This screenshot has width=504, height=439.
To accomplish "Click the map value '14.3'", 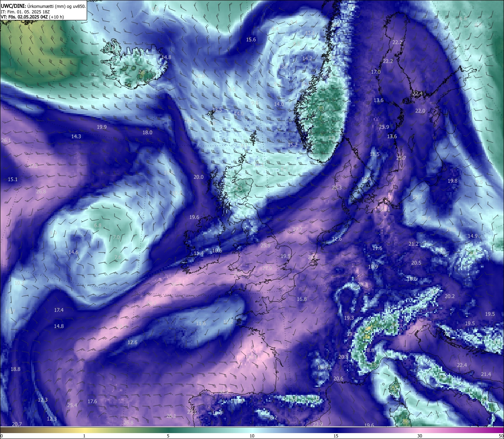I will 76,136.
